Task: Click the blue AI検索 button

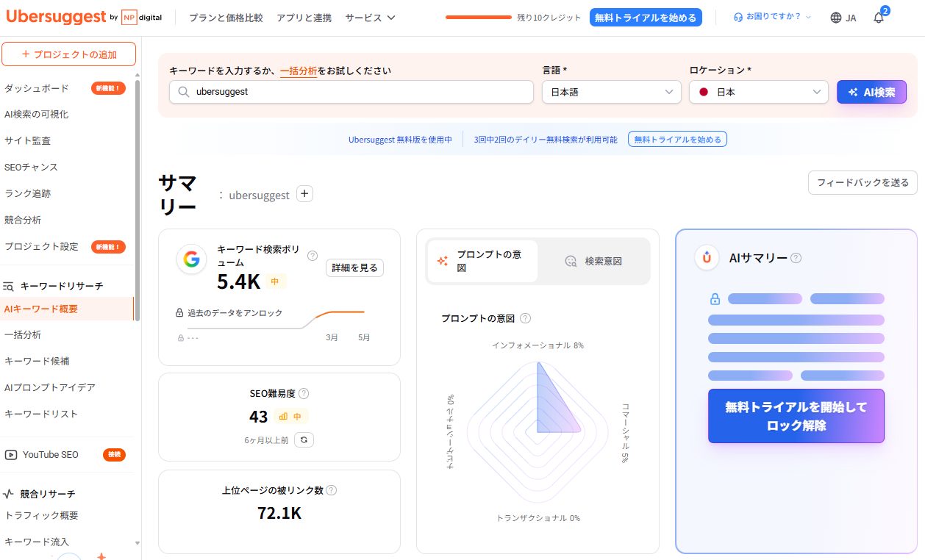Action: click(871, 92)
